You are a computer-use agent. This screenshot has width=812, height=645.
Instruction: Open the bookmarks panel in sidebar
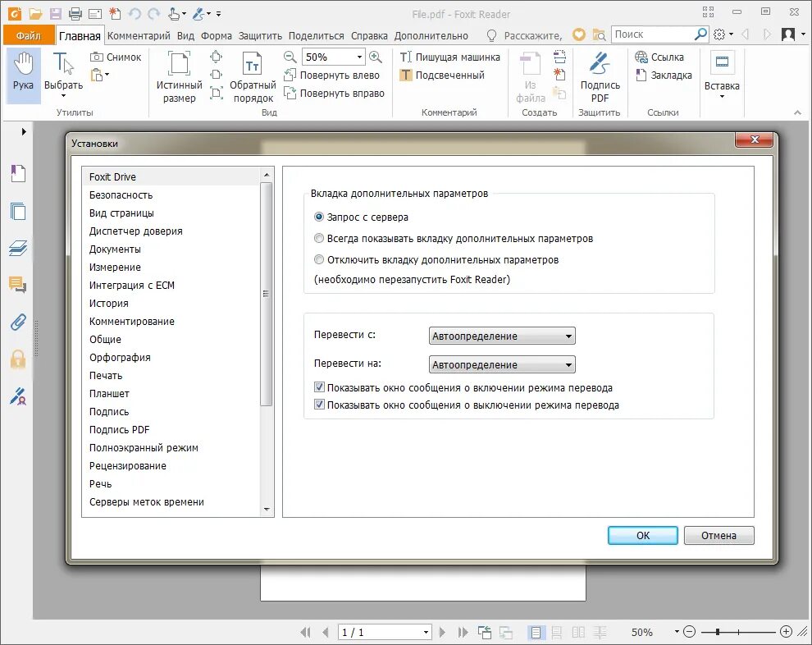click(18, 173)
